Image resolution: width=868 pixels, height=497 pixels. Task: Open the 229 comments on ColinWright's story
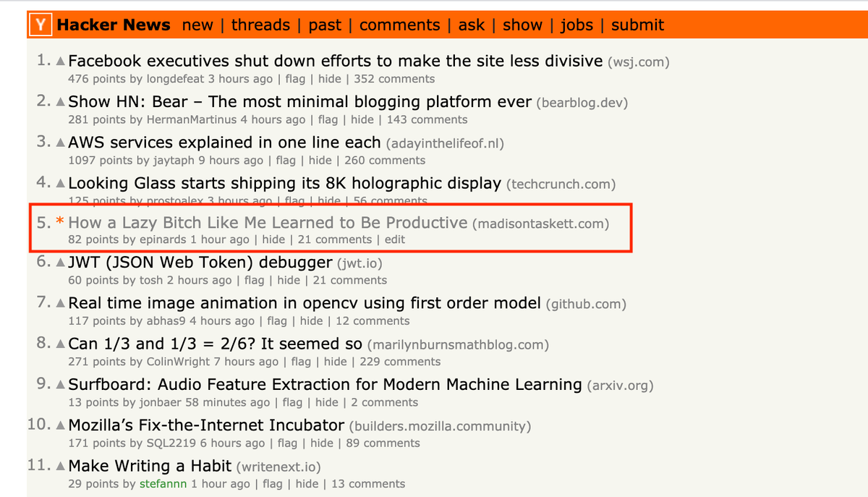coord(400,361)
